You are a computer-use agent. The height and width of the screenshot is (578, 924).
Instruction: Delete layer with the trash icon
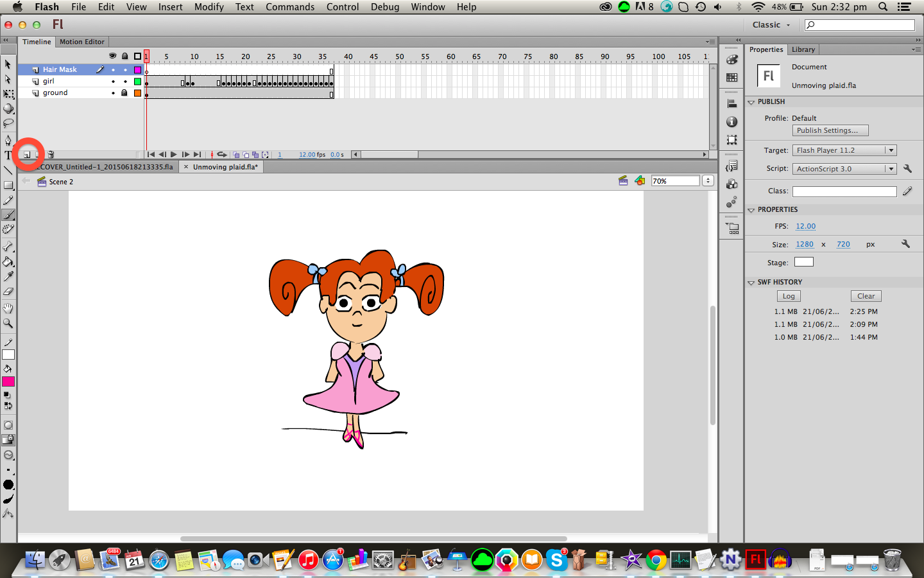click(x=51, y=155)
